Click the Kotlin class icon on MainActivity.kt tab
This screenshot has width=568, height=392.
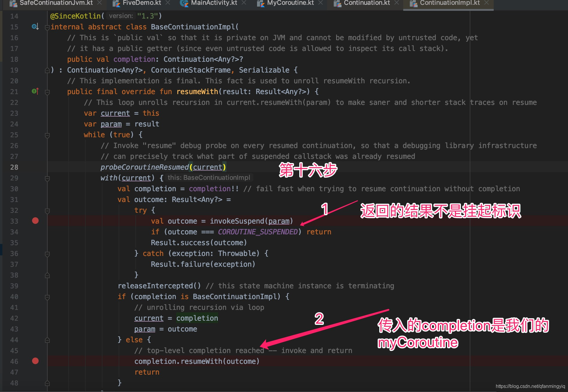[184, 3]
